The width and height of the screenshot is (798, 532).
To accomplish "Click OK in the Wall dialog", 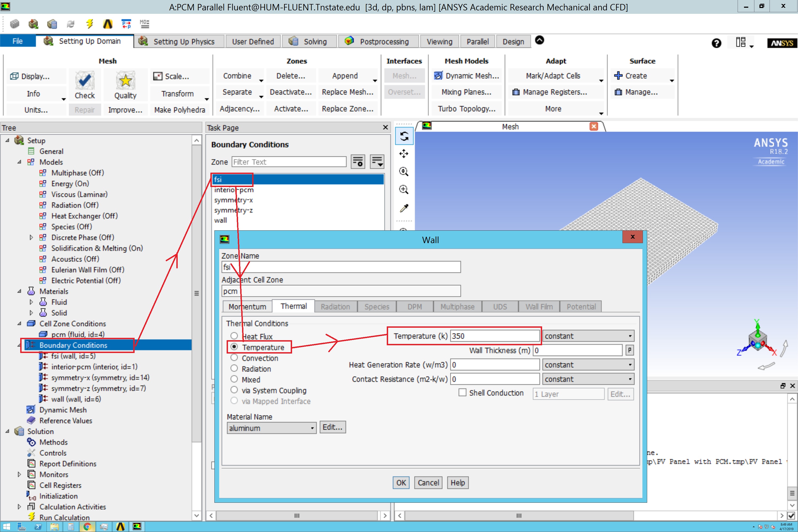I will 401,483.
